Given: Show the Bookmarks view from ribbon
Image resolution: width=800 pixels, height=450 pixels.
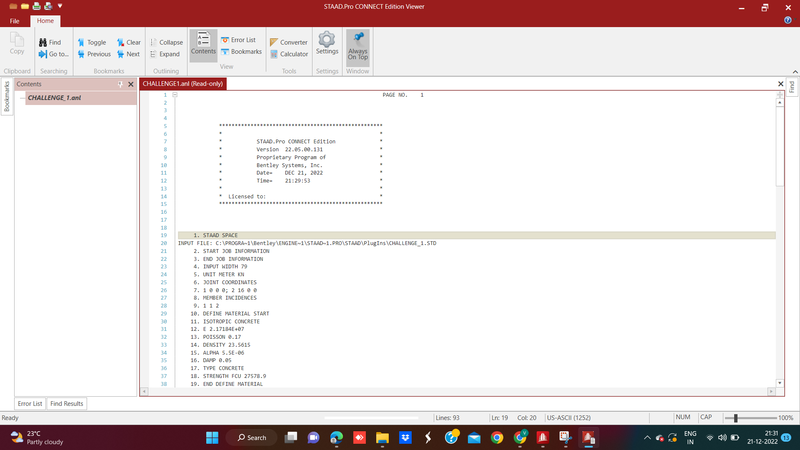Looking at the screenshot, I should coord(241,52).
